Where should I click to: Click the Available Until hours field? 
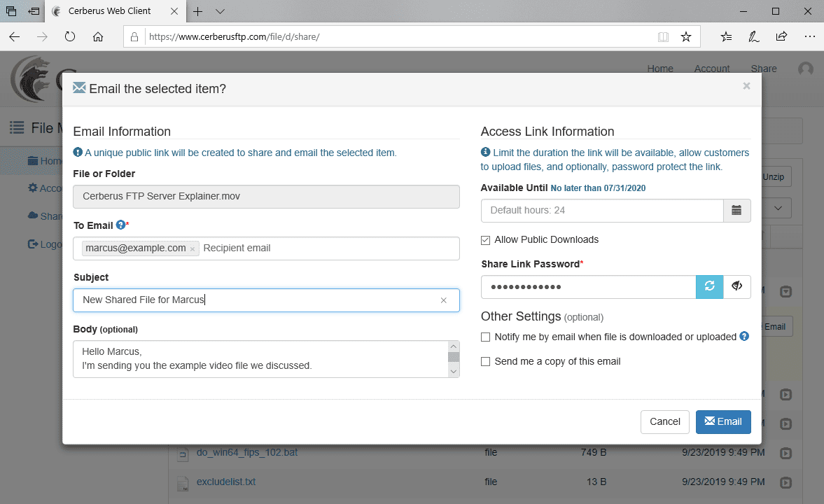[x=601, y=211]
